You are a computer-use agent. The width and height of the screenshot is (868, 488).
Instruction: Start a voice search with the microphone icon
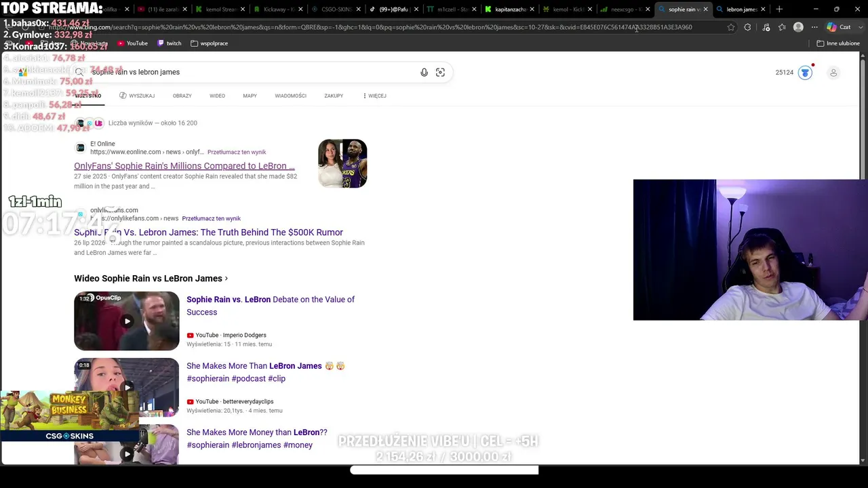point(424,73)
